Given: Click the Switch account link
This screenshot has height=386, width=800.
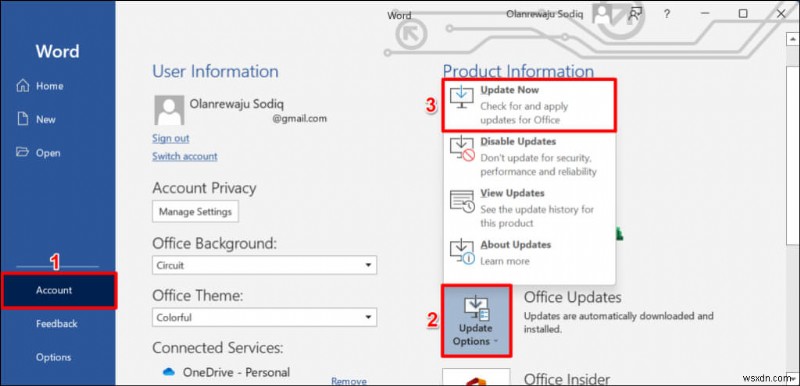Looking at the screenshot, I should 185,156.
